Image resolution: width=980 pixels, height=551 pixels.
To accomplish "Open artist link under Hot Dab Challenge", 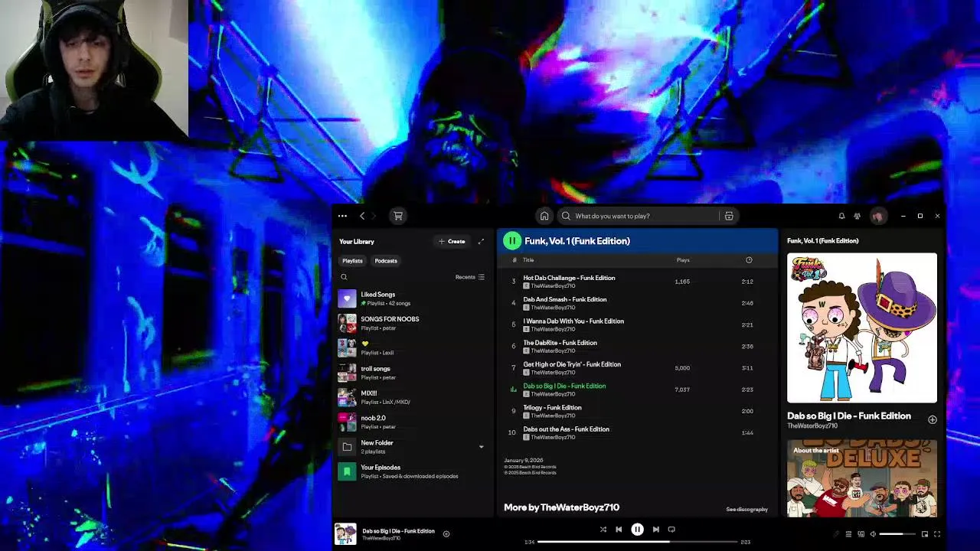I will (553, 286).
